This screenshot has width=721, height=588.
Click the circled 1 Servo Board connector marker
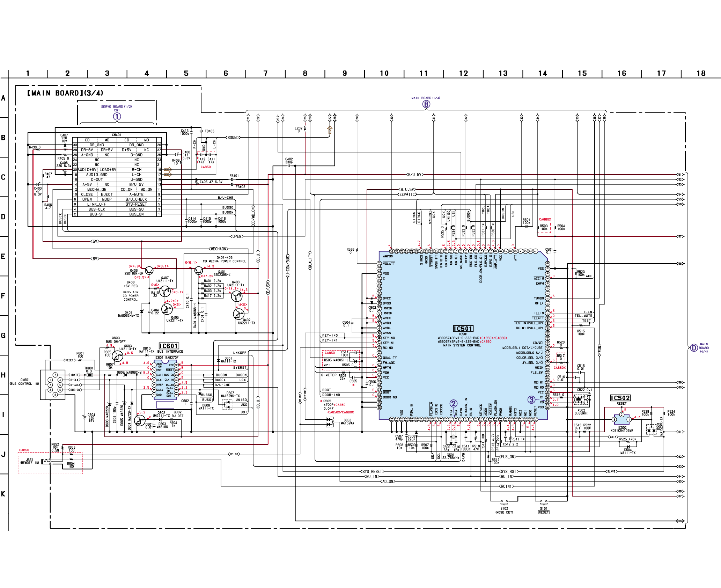(x=117, y=116)
